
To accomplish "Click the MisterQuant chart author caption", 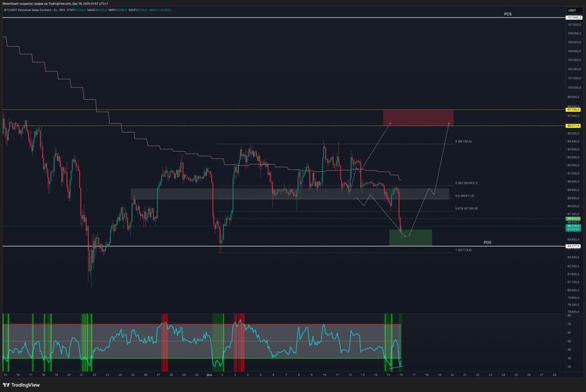I will 55,3.
